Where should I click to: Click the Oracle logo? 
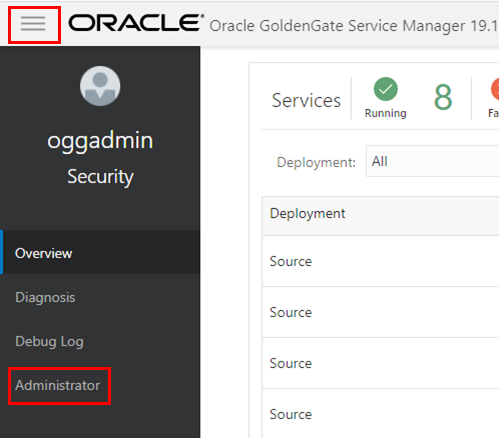click(x=136, y=23)
